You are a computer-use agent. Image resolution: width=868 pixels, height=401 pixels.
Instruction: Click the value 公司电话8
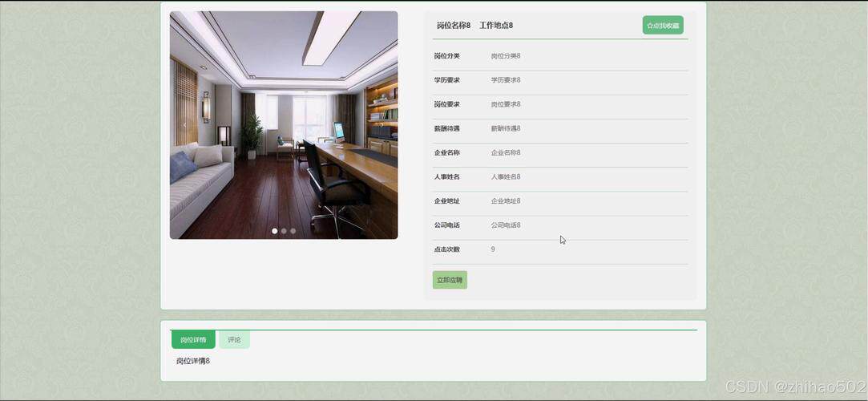tap(506, 225)
